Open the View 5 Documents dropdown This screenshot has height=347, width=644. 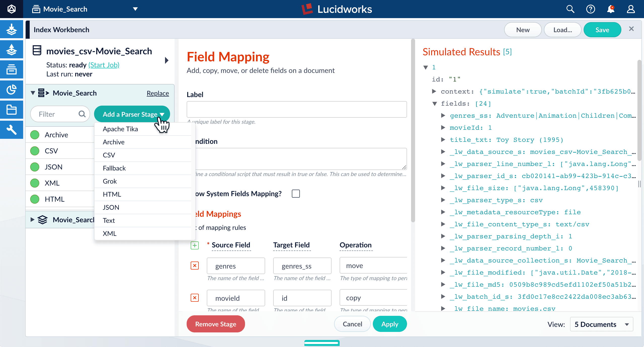click(x=601, y=324)
